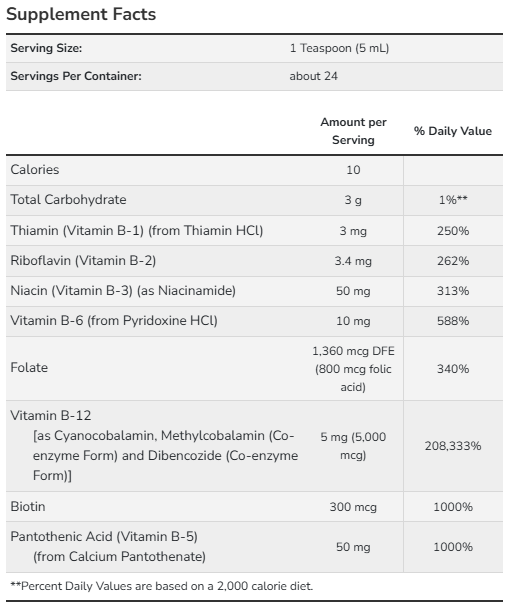Screen dimensions: 511x607
Task: Click the Amount per Serving column header
Action: pyautogui.click(x=353, y=131)
